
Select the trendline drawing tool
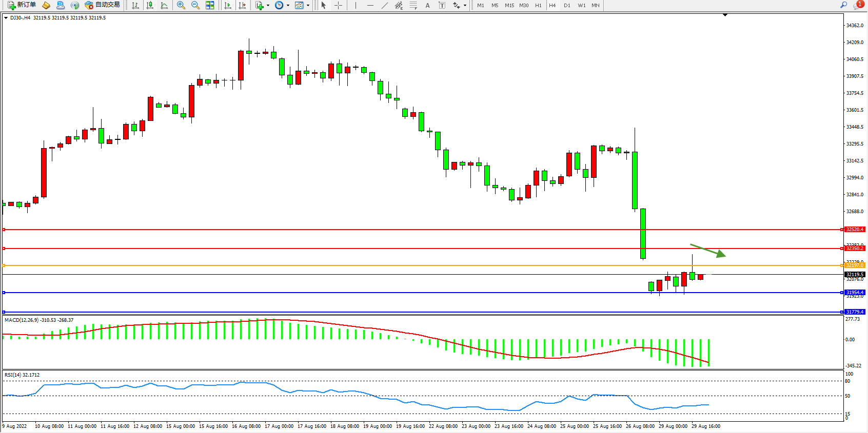point(385,5)
